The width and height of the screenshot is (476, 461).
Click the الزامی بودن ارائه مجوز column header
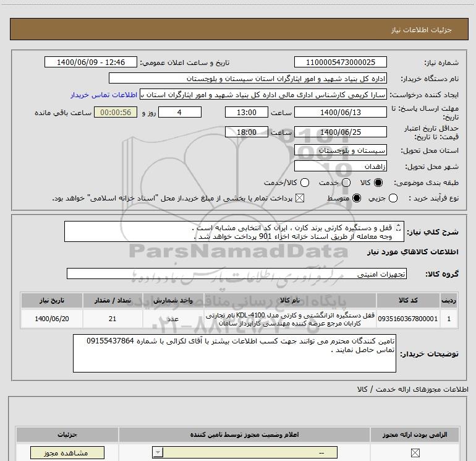(415, 434)
